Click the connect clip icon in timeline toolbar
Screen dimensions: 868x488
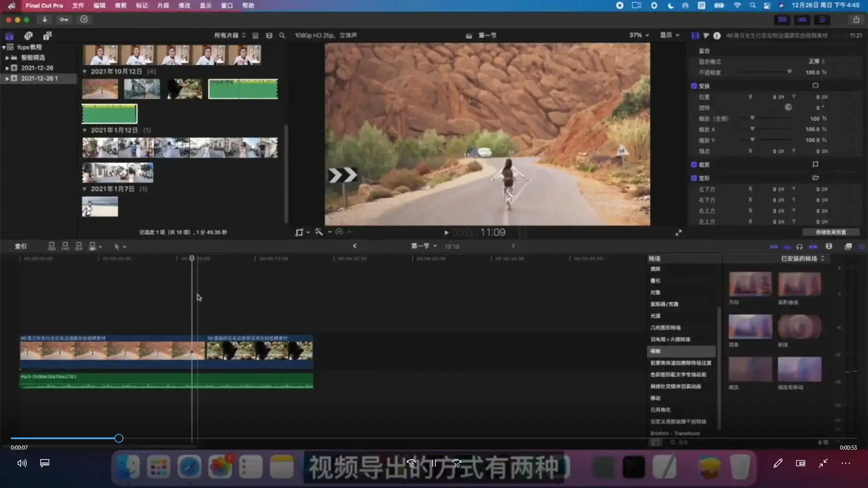[x=52, y=246]
